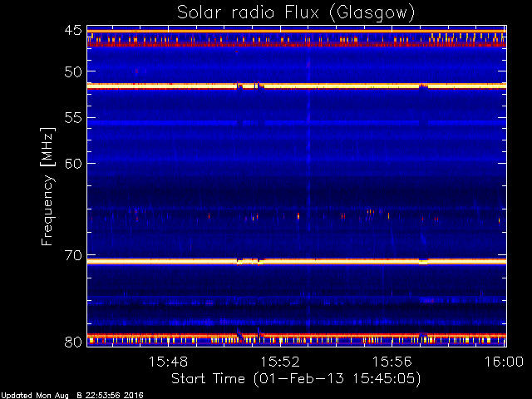Image resolution: width=532 pixels, height=399 pixels.
Task: Click the 15:56 time tick label
Action: tap(392, 362)
